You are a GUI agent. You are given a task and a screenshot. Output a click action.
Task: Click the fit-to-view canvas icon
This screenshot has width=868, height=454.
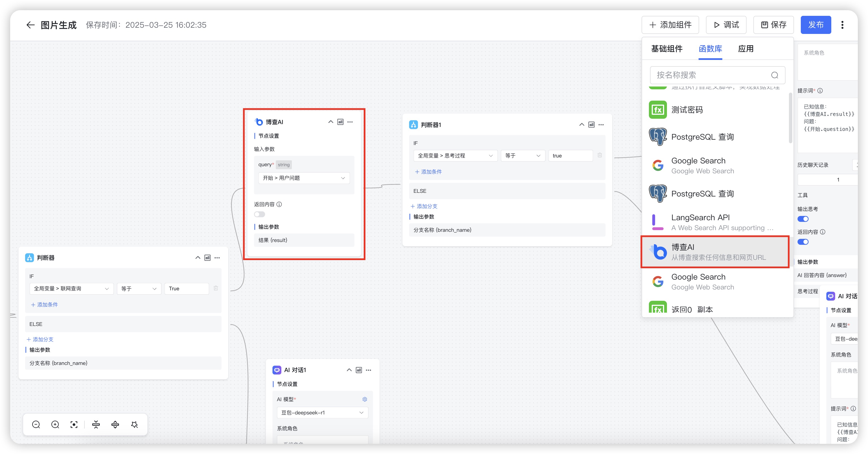[74, 424]
